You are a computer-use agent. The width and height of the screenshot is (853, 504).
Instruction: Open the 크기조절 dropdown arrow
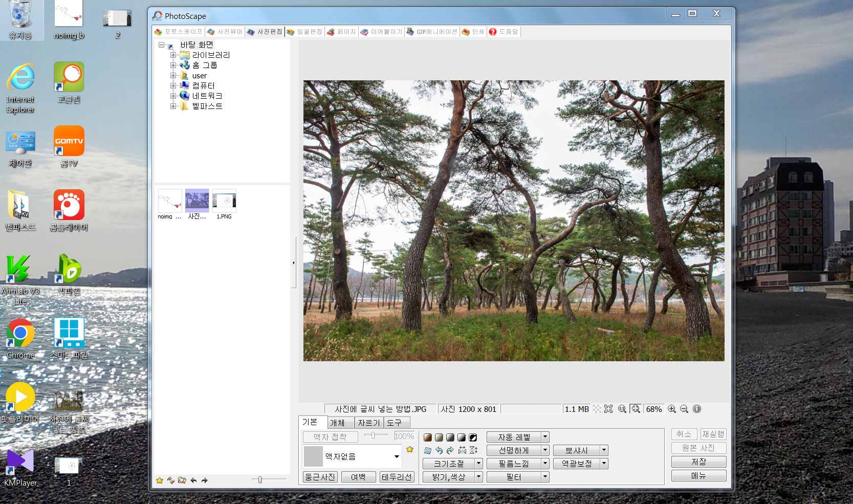pyautogui.click(x=478, y=464)
